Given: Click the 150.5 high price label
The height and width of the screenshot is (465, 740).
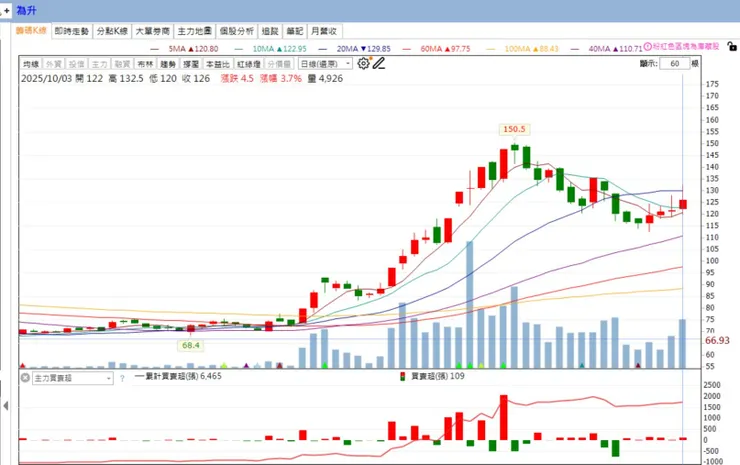Looking at the screenshot, I should tap(514, 129).
